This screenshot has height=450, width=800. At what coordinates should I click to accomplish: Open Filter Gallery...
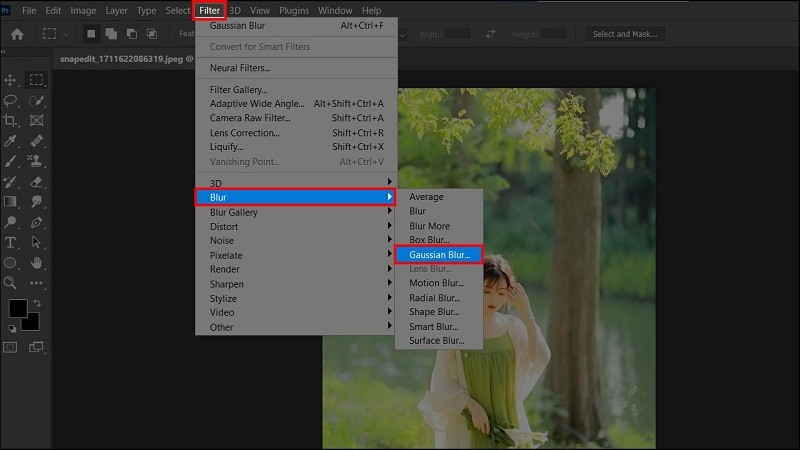296,89
